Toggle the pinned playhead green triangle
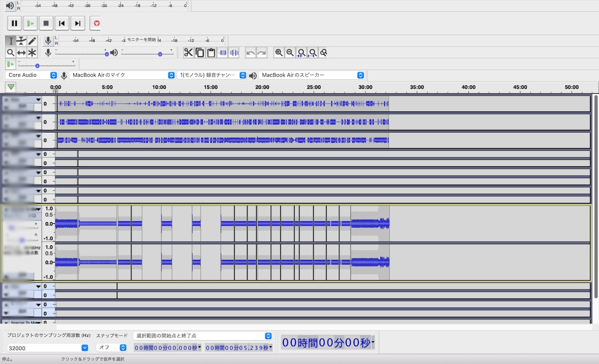The height and width of the screenshot is (364, 599). (x=11, y=87)
